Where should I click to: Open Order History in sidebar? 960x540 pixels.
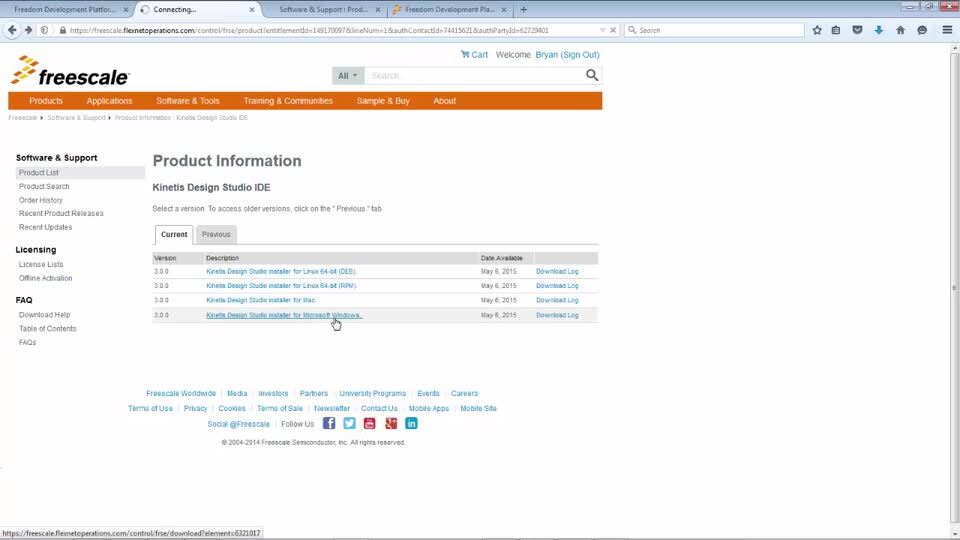pos(40,200)
